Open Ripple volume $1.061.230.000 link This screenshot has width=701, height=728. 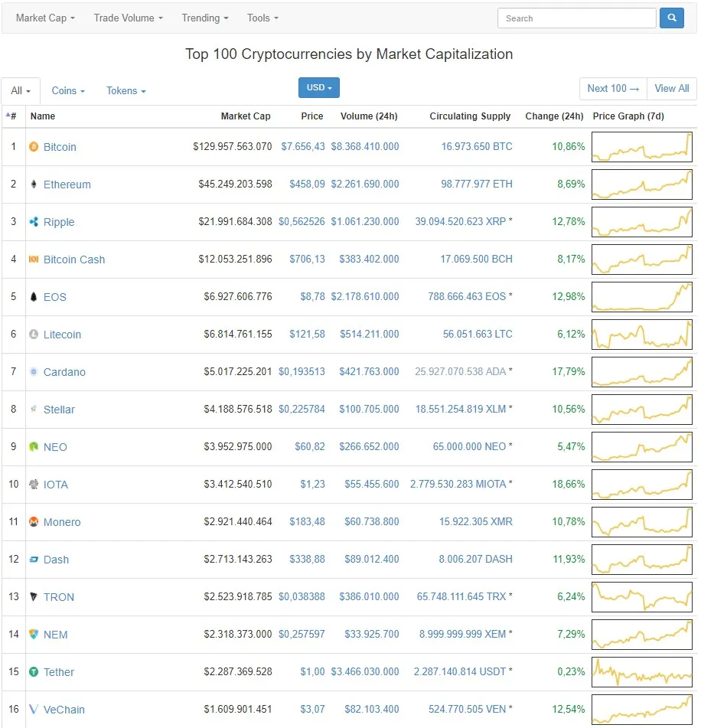(365, 221)
